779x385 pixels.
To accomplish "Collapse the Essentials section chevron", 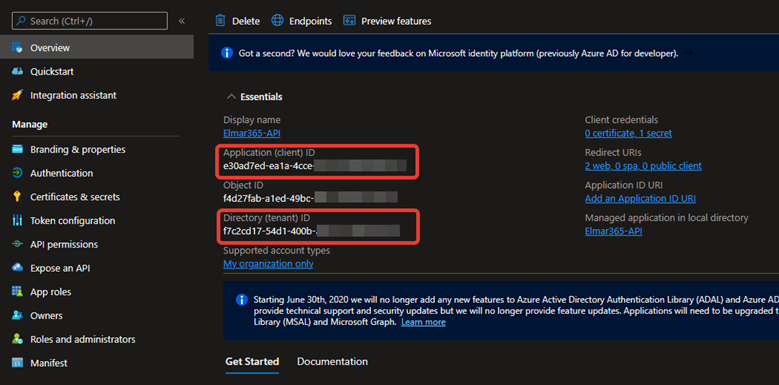I will pos(231,97).
